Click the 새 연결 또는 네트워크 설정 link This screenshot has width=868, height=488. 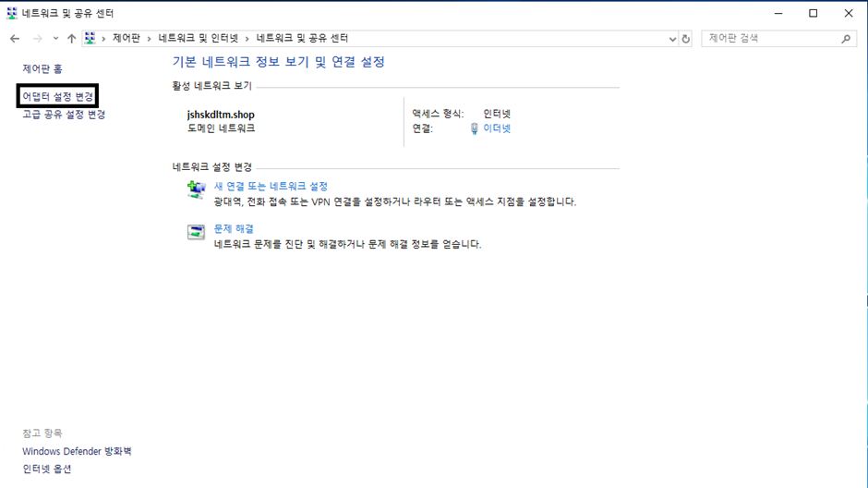[271, 186]
